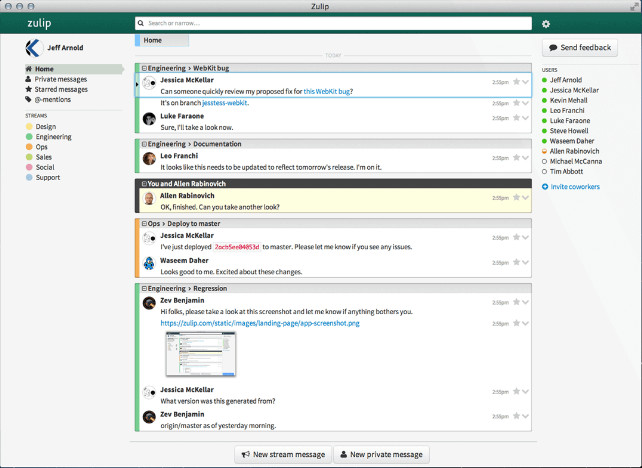Open message menu chevron for Waseem Daher's message
This screenshot has width=642, height=468.
click(x=525, y=262)
